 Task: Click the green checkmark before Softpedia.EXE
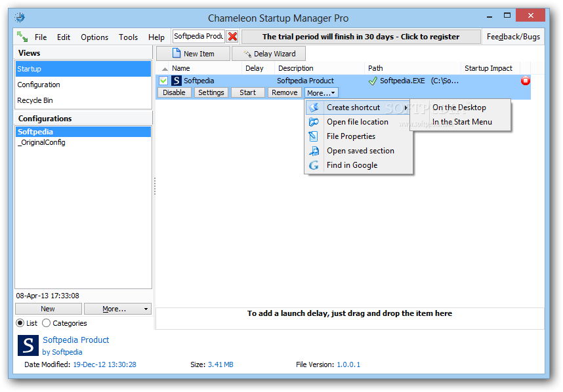click(x=373, y=81)
